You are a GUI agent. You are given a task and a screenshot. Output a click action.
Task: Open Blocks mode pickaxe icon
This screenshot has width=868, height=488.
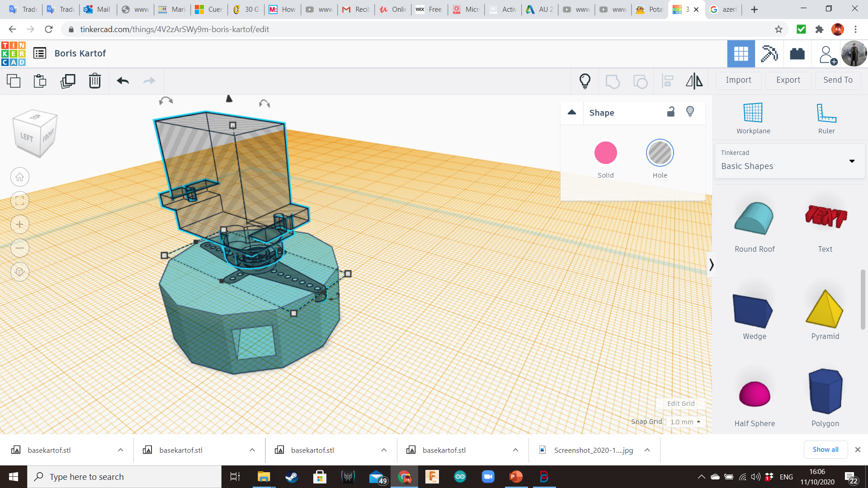[x=769, y=54]
